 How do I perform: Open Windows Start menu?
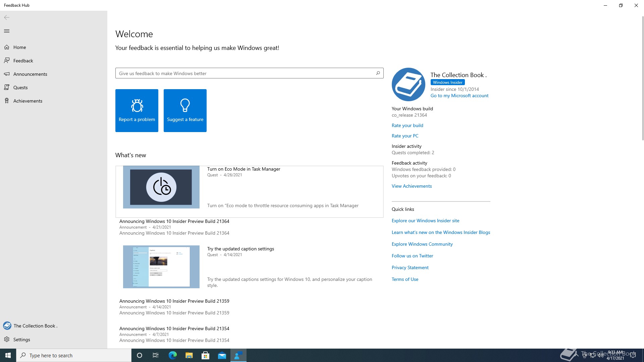8,355
